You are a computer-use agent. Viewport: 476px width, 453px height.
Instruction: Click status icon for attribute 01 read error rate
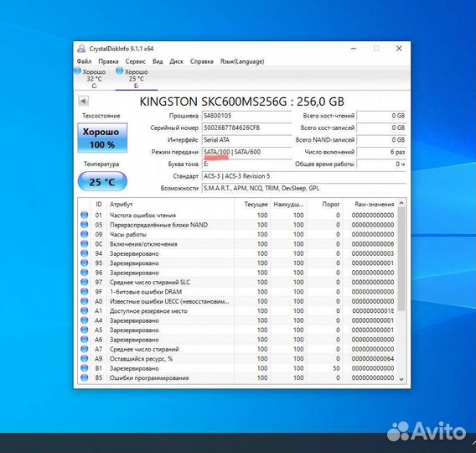pyautogui.click(x=85, y=215)
